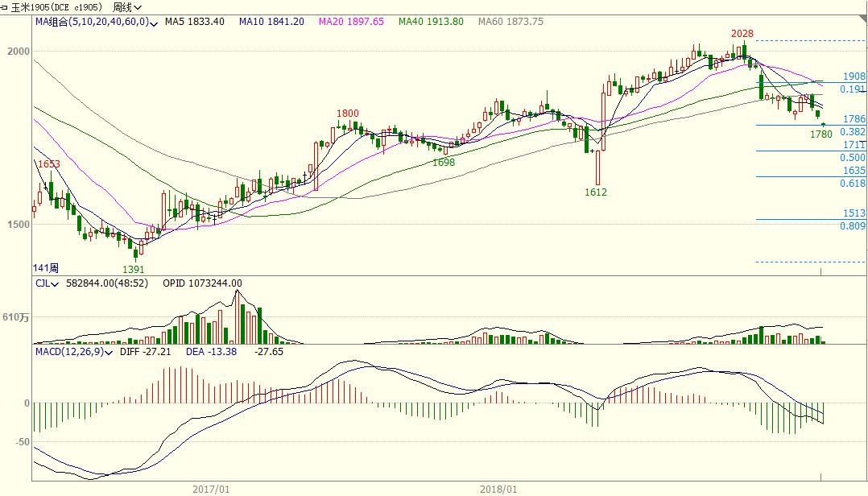868x496 pixels.
Task: Select the MA5 1833.40 legend label
Action: coord(194,22)
